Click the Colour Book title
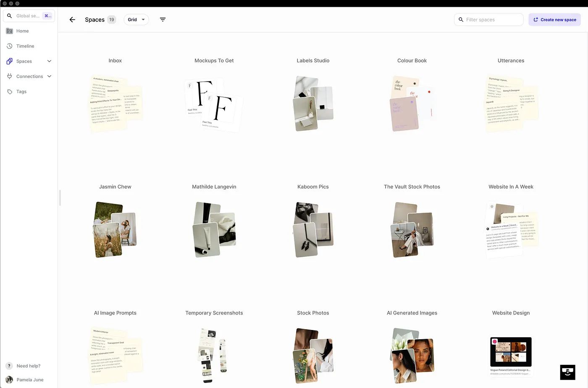Screen dimensions: 588x388 (412, 61)
